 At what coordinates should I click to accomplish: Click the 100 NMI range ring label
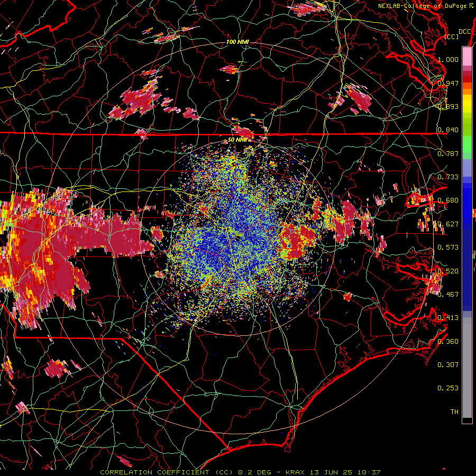coord(237,42)
